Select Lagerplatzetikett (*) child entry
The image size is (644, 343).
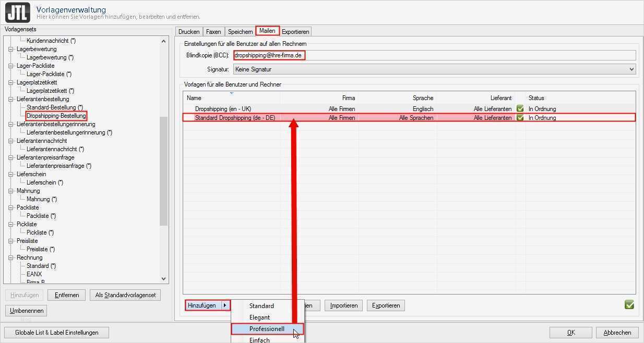click(x=50, y=91)
